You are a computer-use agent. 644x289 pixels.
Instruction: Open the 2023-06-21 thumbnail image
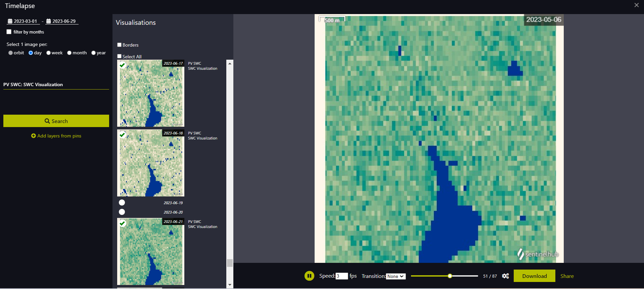tap(151, 251)
